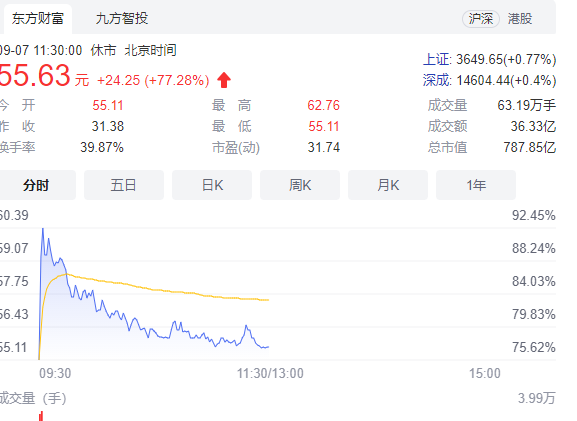Click the 75.62% axis label
Screen dimensions: 577x421
click(534, 347)
